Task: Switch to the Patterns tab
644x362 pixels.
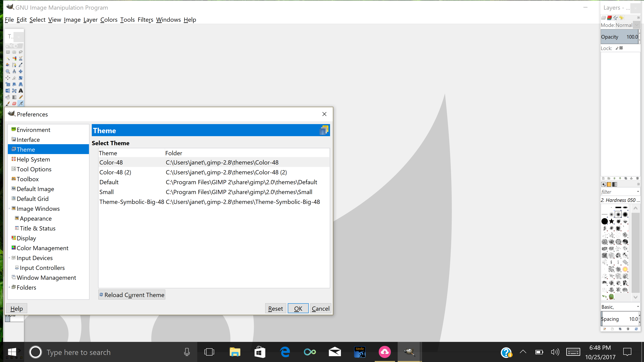Action: tap(609, 184)
